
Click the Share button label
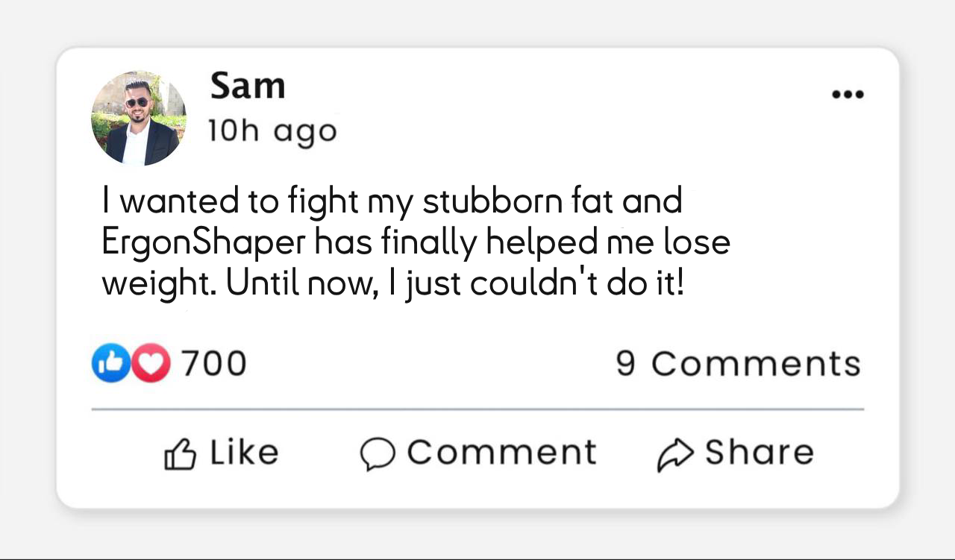click(x=759, y=452)
